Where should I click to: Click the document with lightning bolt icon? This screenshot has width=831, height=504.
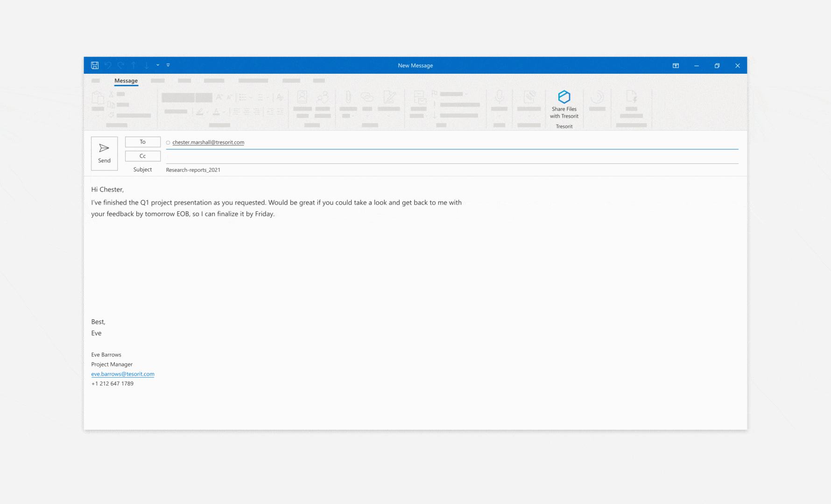tap(631, 97)
